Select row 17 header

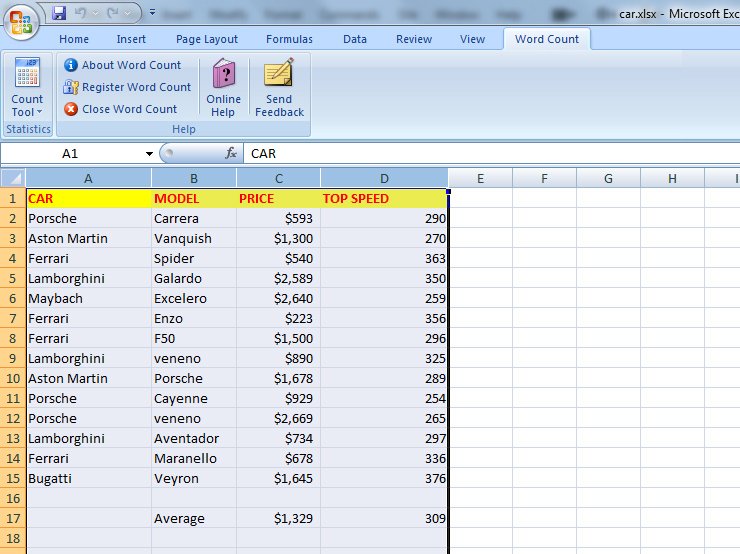(13, 518)
